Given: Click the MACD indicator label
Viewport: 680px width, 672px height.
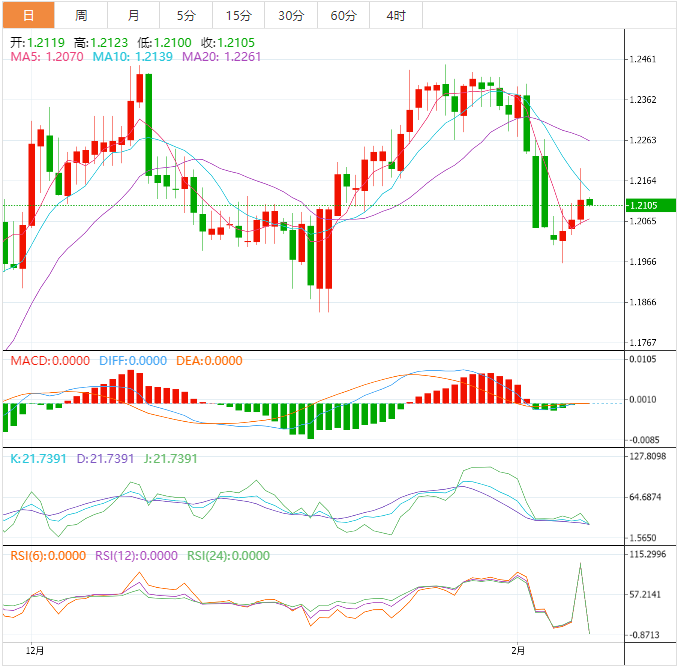Looking at the screenshot, I should click(49, 361).
